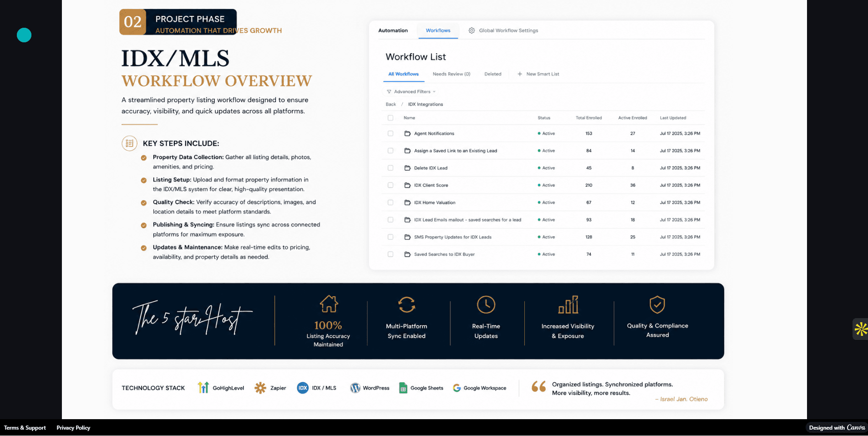Check the SMS Property Updates row checkbox
Viewport: 868px width, 436px height.
click(x=391, y=237)
